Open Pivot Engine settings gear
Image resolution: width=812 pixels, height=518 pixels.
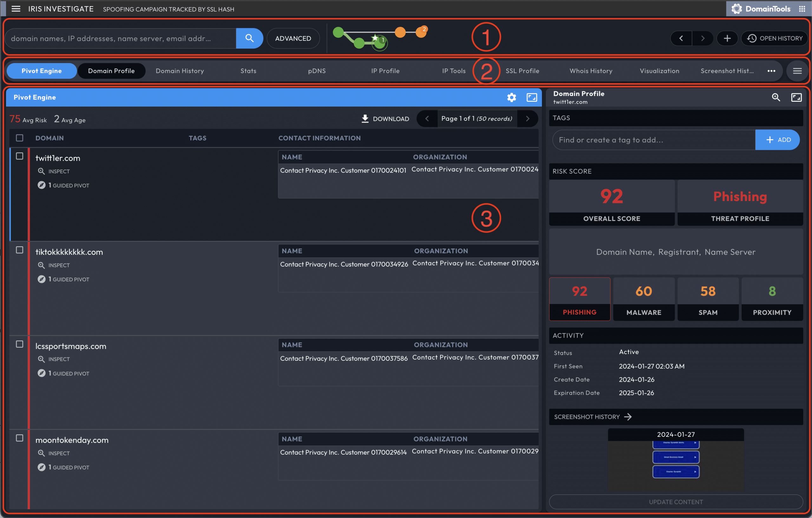pyautogui.click(x=511, y=97)
